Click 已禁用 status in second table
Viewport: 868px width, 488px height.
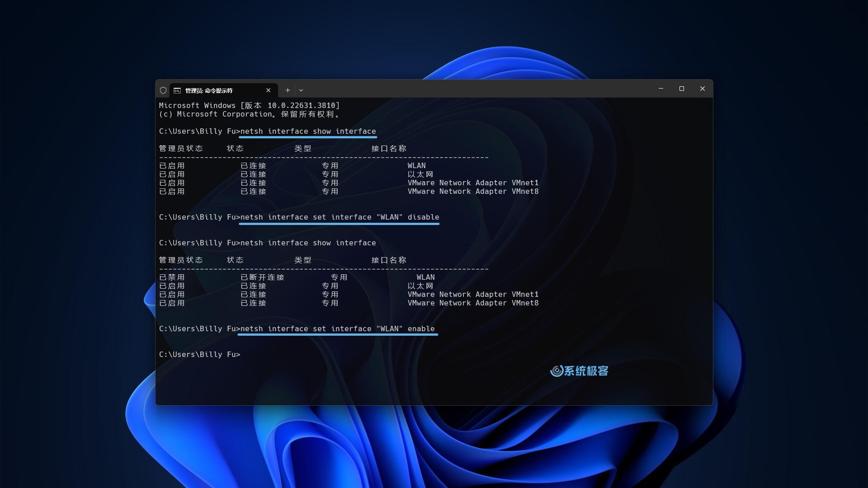172,277
